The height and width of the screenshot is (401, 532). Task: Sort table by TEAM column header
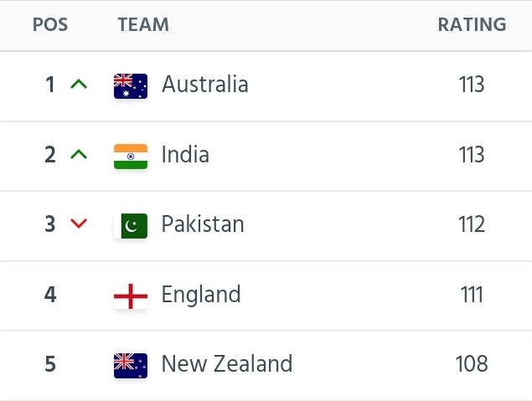143,24
